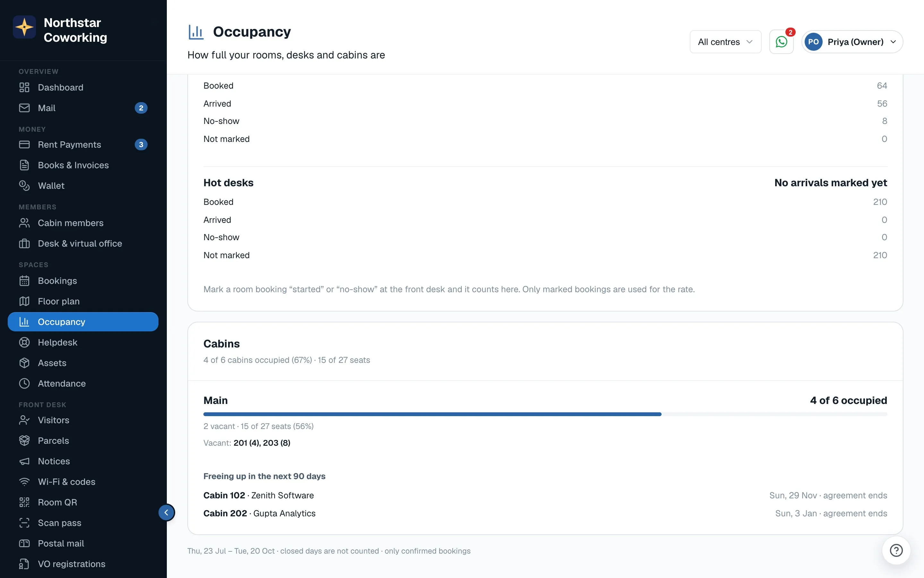Click the Main cabins occupancy progress bar
This screenshot has width=924, height=578.
point(545,414)
